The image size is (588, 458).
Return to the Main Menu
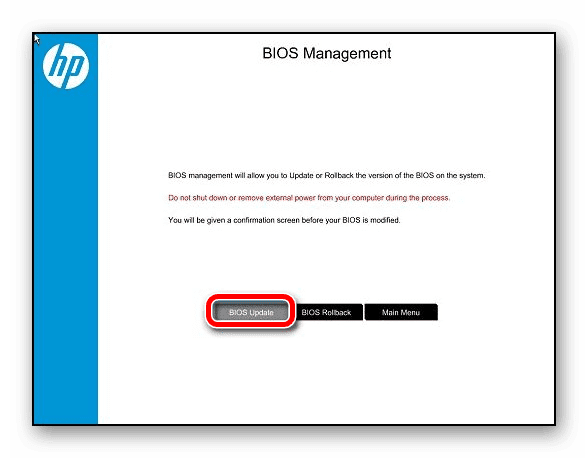pos(401,312)
